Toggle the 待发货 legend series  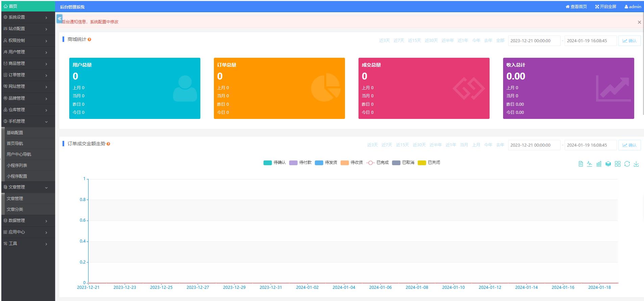[326, 162]
